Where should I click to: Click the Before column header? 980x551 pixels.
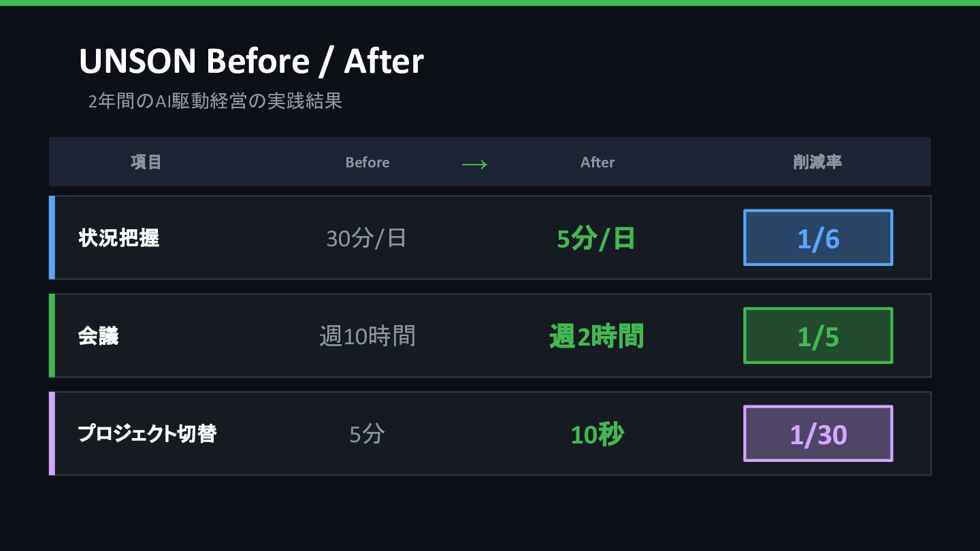click(367, 162)
